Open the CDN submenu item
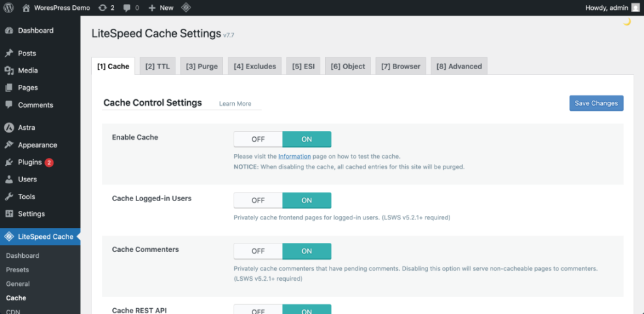The width and height of the screenshot is (644, 314). (x=13, y=311)
